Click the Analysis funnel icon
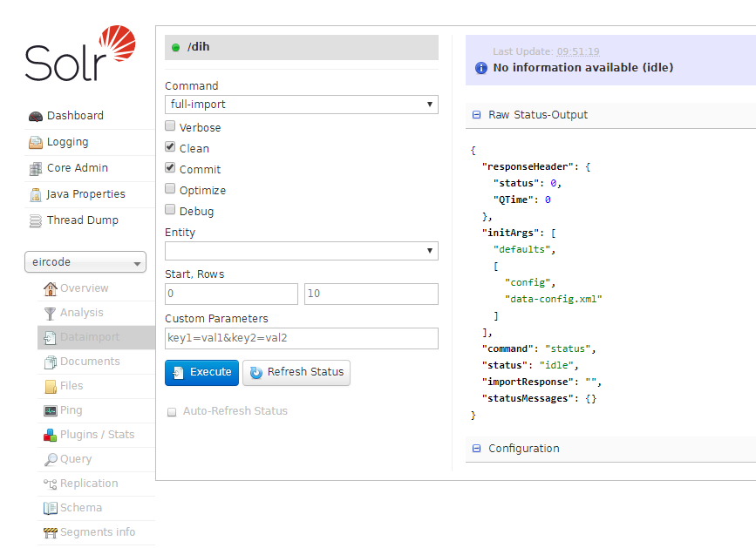 point(51,314)
